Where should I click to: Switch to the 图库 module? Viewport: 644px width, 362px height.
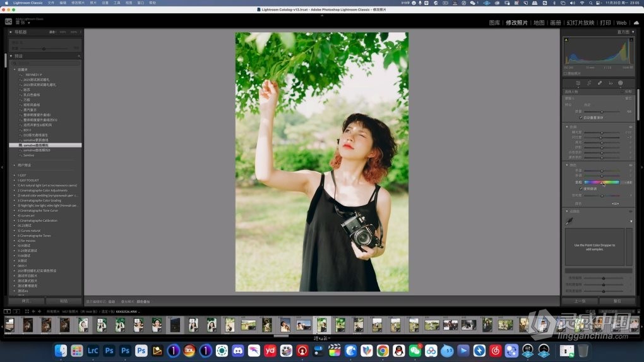(x=494, y=23)
